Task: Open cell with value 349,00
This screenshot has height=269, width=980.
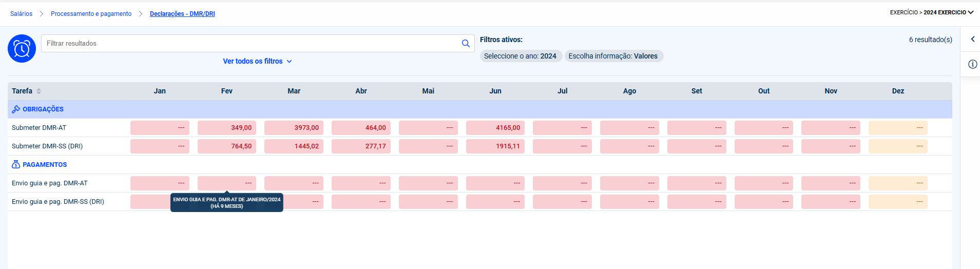Action: [x=227, y=128]
